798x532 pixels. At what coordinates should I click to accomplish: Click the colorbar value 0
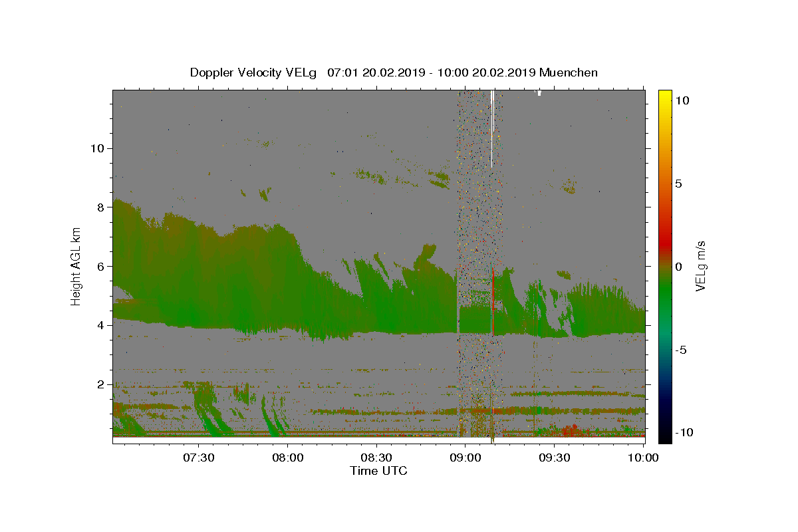point(678,267)
